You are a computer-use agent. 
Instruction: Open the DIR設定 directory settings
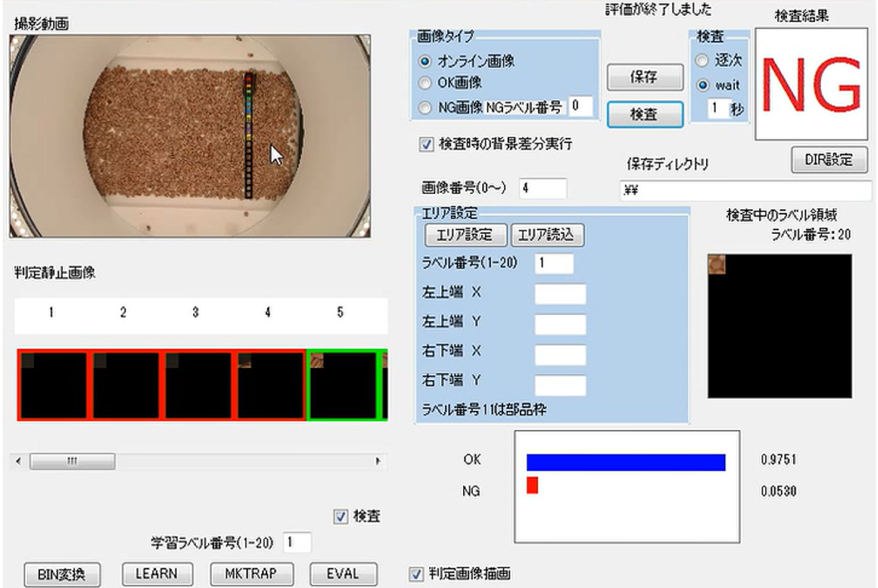(x=829, y=160)
